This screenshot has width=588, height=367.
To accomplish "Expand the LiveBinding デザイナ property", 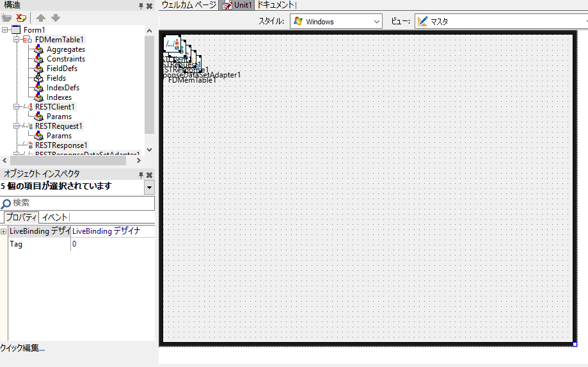I will click(3, 231).
